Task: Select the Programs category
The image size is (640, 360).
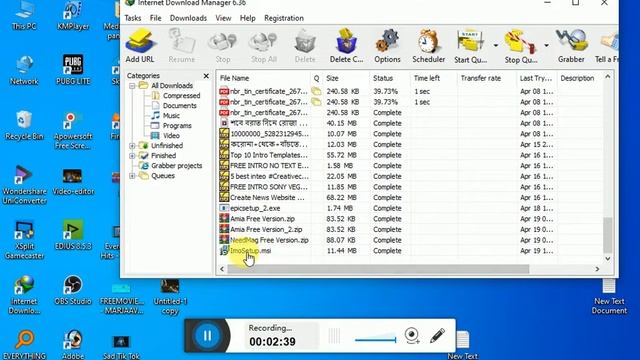Action: [x=177, y=126]
